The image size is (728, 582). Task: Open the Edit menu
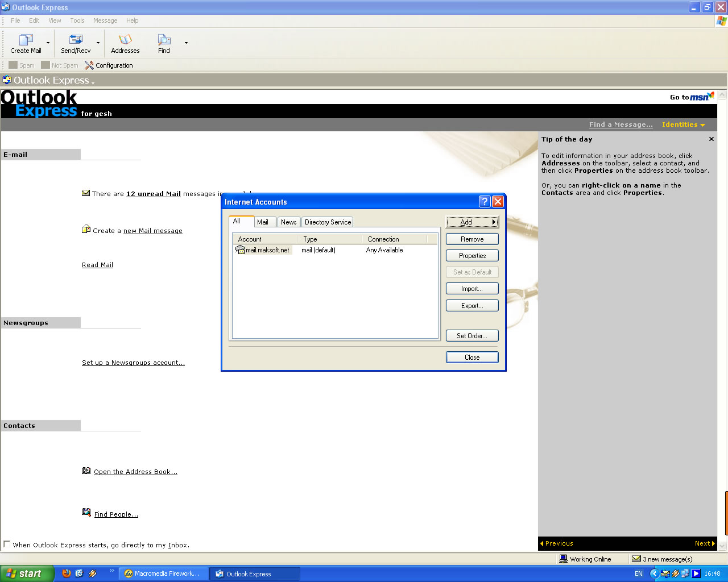tap(34, 20)
